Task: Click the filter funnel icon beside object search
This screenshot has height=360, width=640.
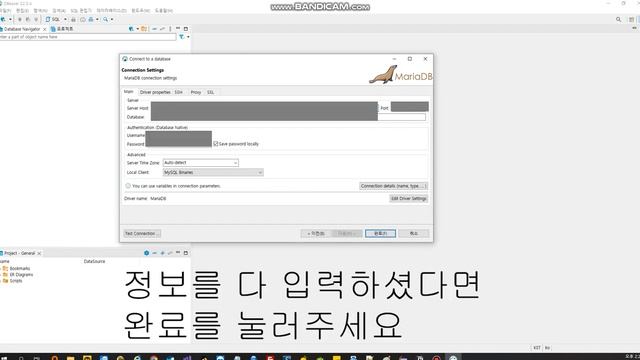Action: [x=182, y=37]
